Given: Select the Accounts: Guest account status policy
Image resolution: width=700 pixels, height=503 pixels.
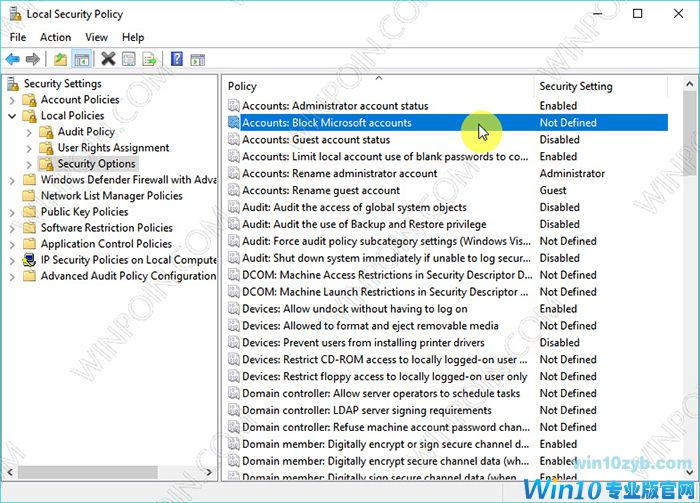Looking at the screenshot, I should (x=316, y=140).
